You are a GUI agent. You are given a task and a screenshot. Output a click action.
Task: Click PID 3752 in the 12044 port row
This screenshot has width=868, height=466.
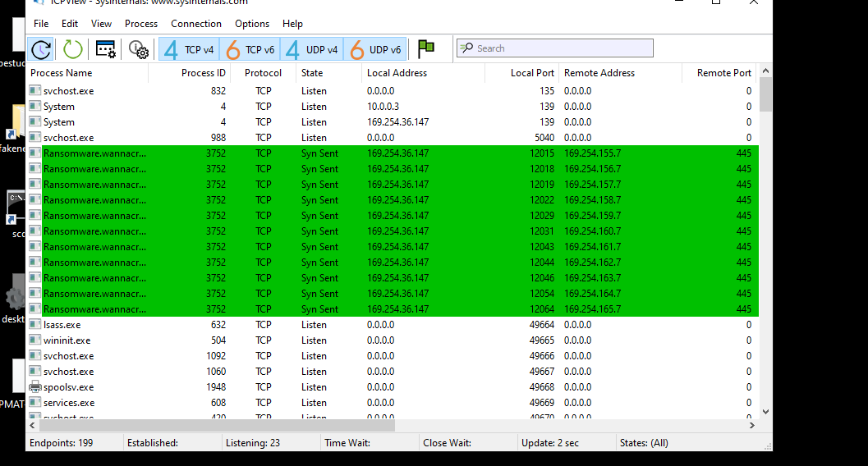(216, 263)
